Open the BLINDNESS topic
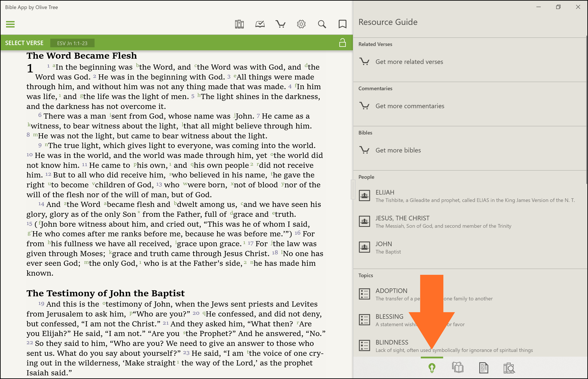The image size is (588, 379). [x=470, y=346]
